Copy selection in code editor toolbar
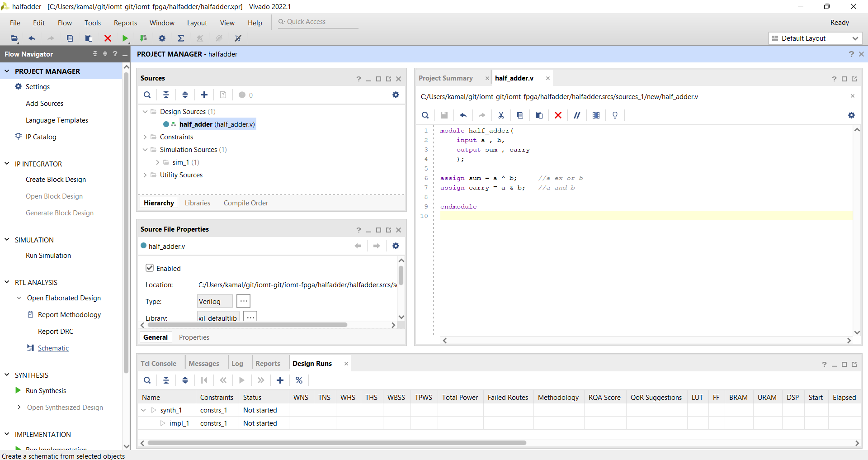Screen dimensions: 868x460 click(x=520, y=115)
